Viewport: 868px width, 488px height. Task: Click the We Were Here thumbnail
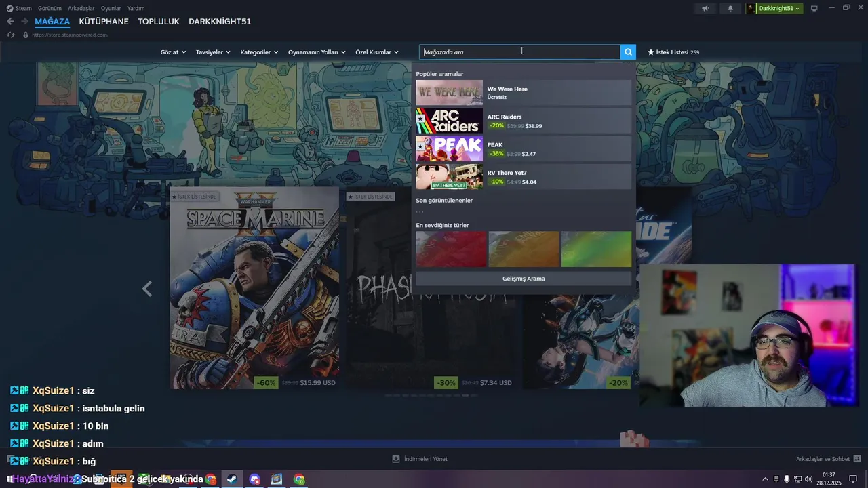tap(449, 93)
